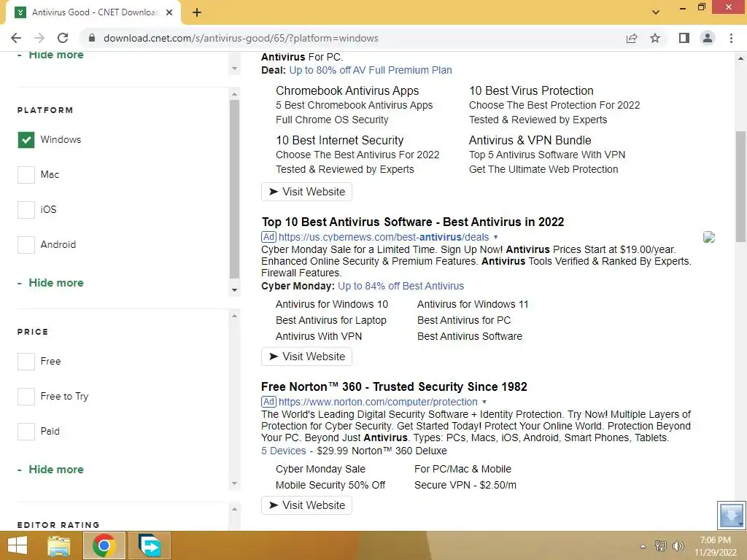The image size is (747, 560).
Task: Open the Windows Start menu
Action: (x=18, y=545)
